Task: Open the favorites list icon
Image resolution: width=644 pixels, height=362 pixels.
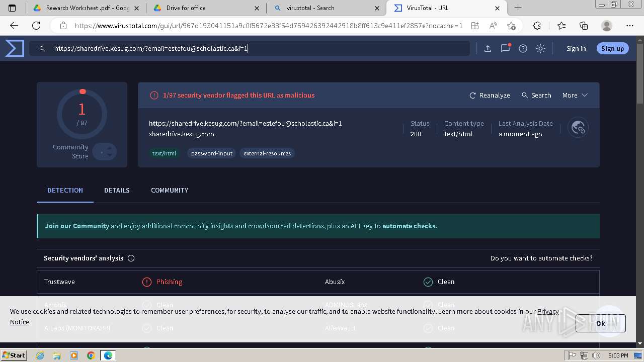Action: coord(561,26)
